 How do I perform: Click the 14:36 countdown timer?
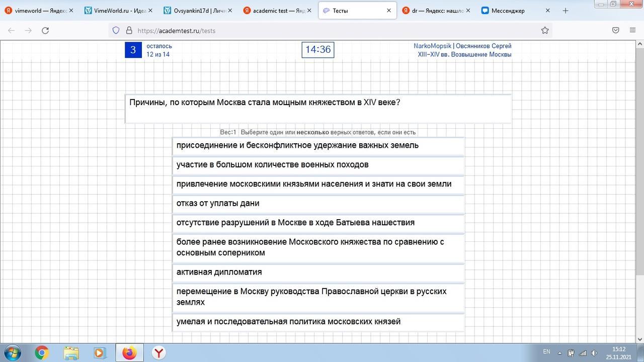click(318, 50)
